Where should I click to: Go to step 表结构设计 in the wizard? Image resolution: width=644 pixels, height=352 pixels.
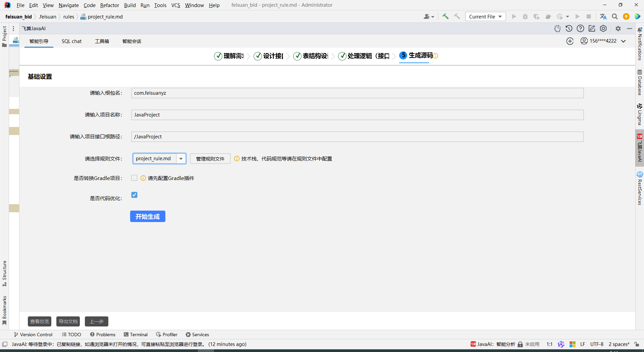pos(311,56)
